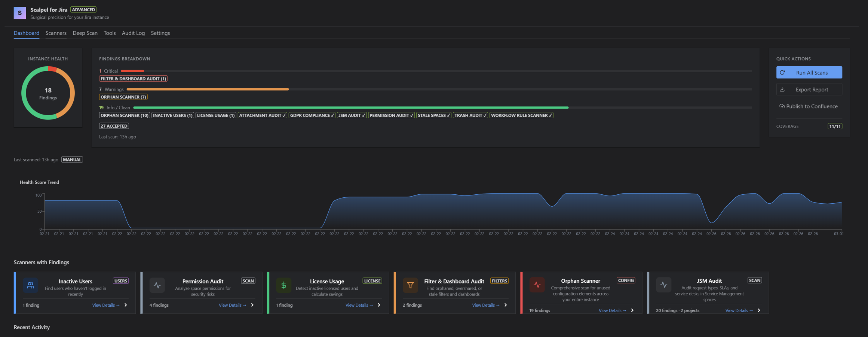
Task: Click the LICENSE label on License Usage card
Action: [x=372, y=281]
